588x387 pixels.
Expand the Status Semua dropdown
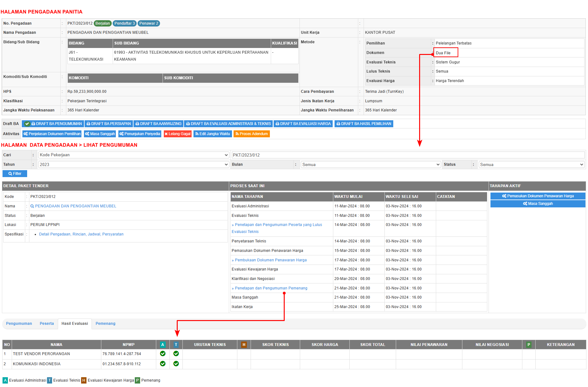532,164
